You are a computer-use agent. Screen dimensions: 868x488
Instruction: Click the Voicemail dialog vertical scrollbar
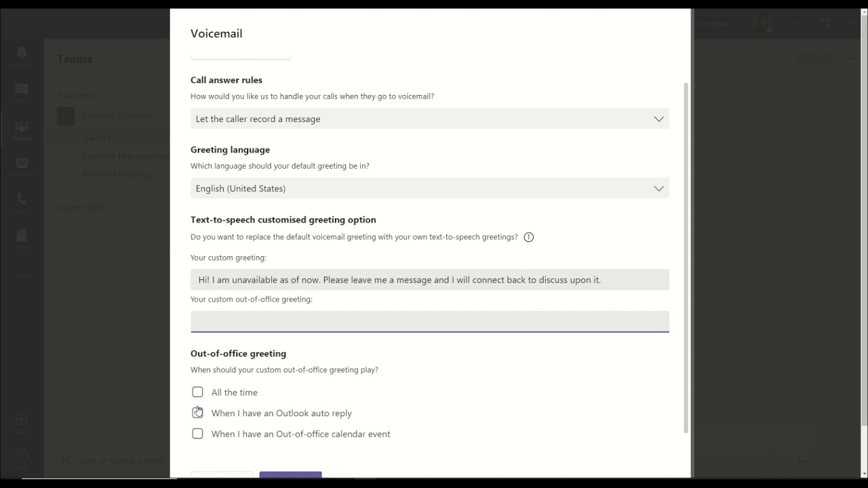pos(686,258)
